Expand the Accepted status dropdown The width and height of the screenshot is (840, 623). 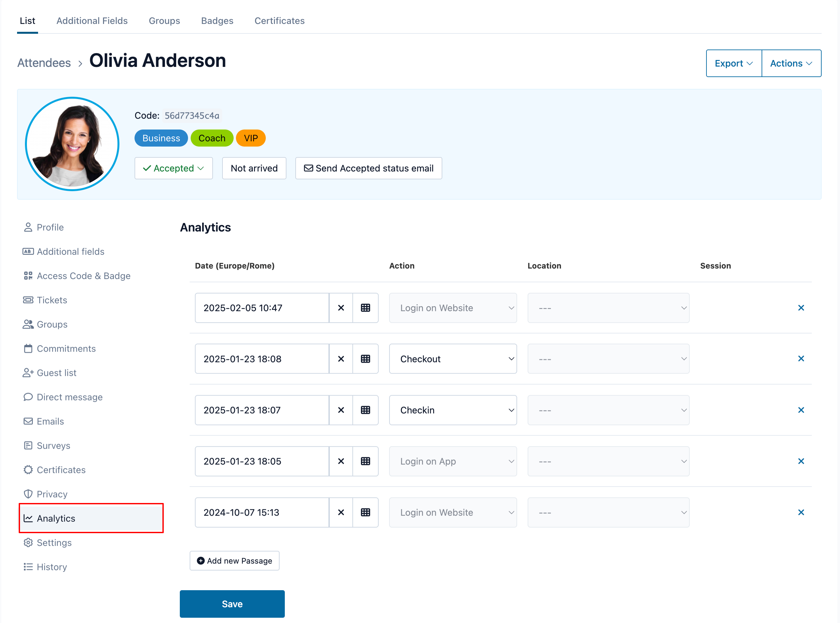pyautogui.click(x=174, y=168)
